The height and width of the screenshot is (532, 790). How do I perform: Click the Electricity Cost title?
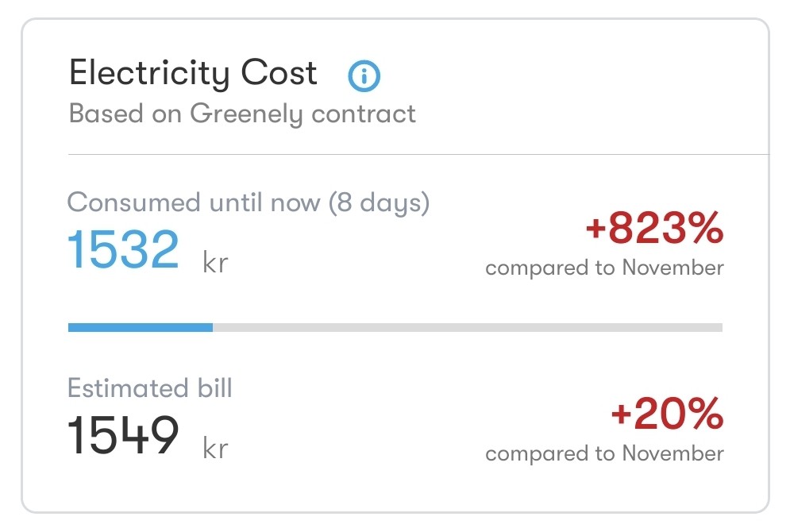193,74
